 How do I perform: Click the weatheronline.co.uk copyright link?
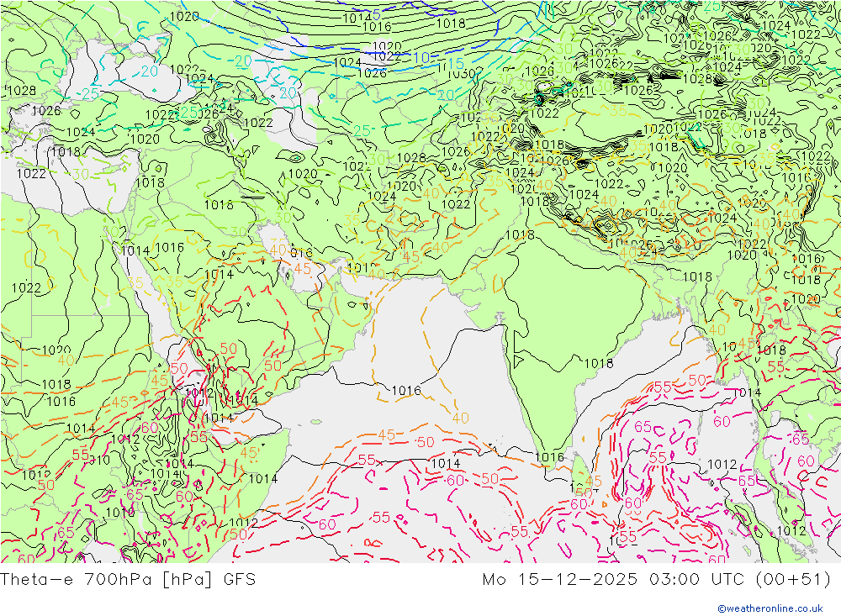[x=770, y=608]
